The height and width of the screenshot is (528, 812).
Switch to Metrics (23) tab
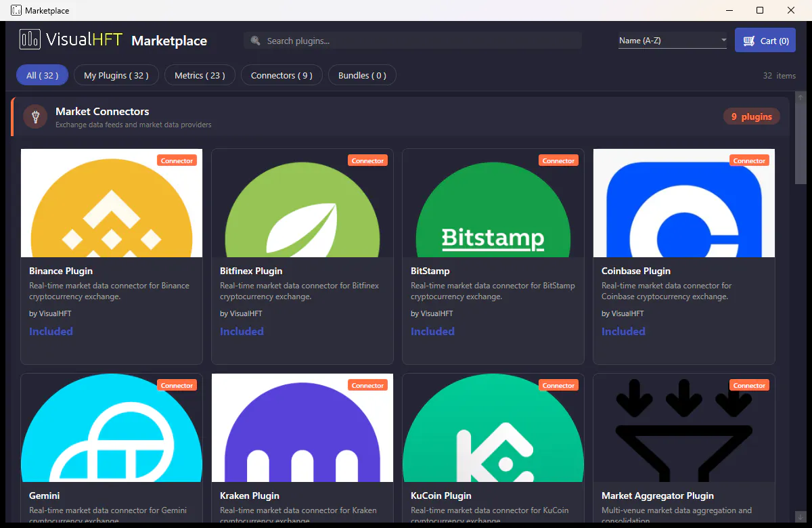200,75
